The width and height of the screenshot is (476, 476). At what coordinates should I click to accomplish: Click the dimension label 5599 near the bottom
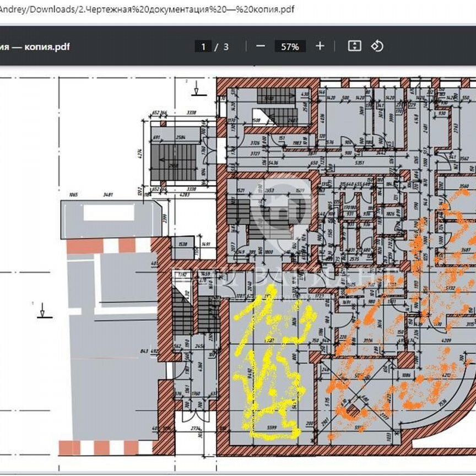click(x=272, y=427)
